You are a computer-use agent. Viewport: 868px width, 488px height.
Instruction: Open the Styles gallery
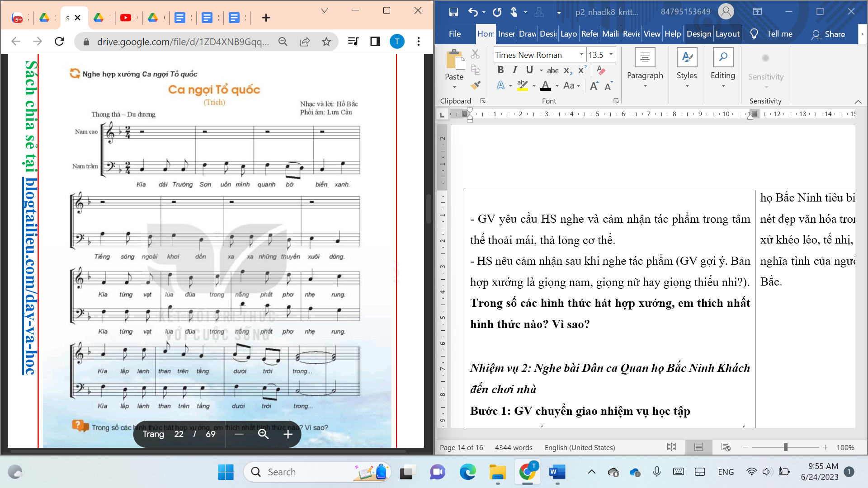tap(687, 68)
